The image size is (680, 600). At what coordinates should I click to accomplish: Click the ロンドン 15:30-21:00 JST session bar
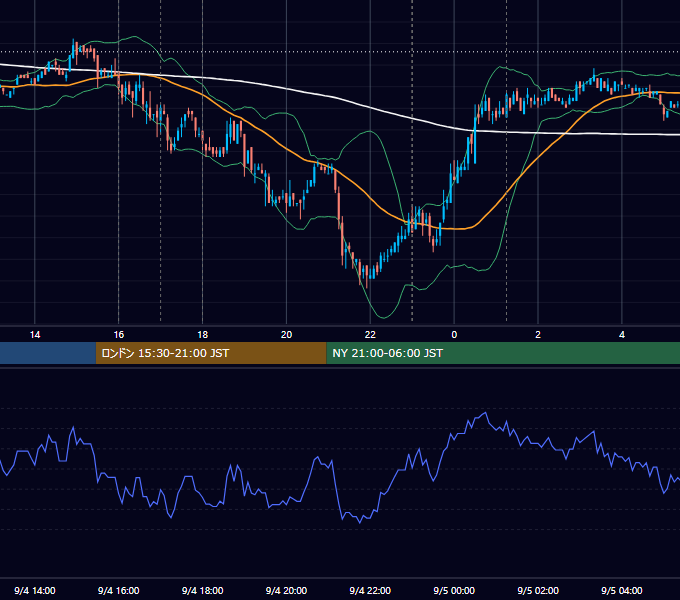click(211, 353)
